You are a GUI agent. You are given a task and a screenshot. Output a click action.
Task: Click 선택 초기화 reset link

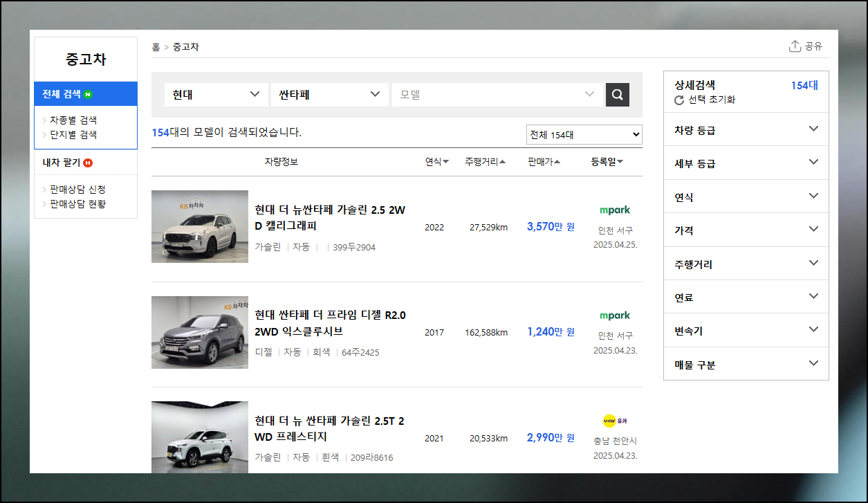pos(712,100)
